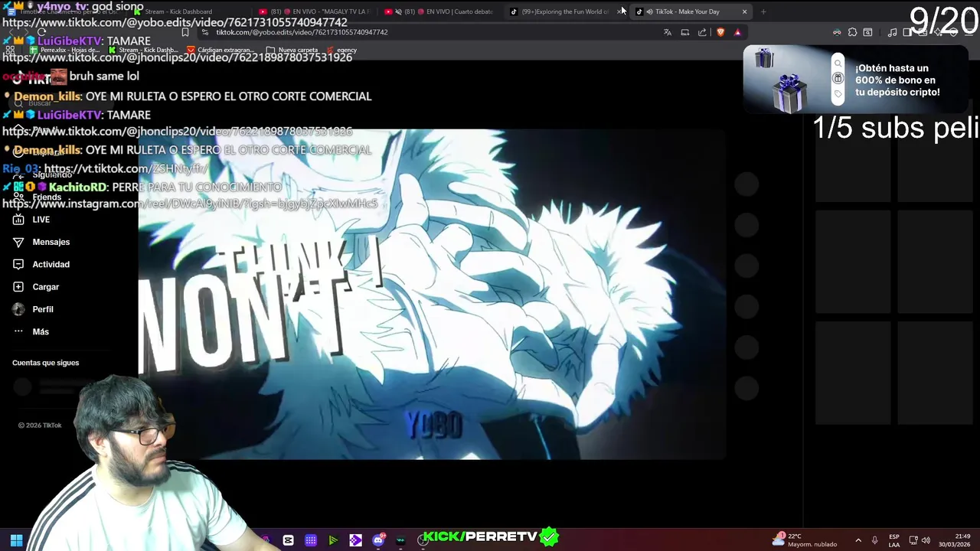Click the playing anime video
This screenshot has height=551, width=980.
431,295
